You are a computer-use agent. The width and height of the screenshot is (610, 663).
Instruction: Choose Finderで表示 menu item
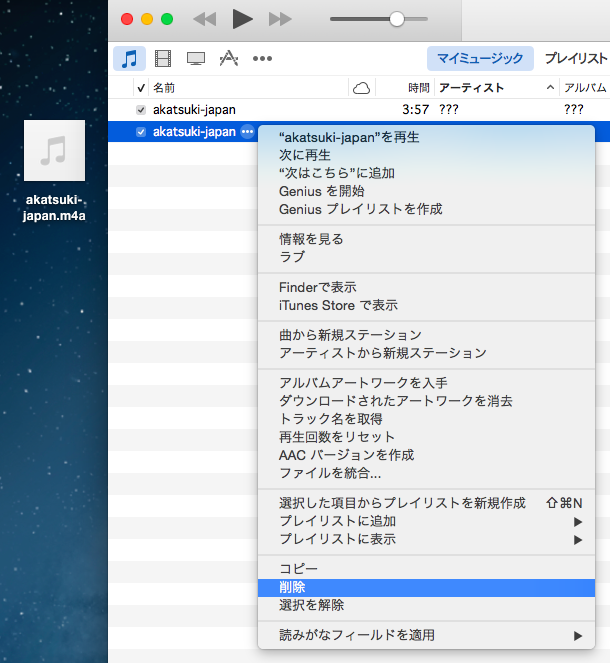pyautogui.click(x=426, y=287)
